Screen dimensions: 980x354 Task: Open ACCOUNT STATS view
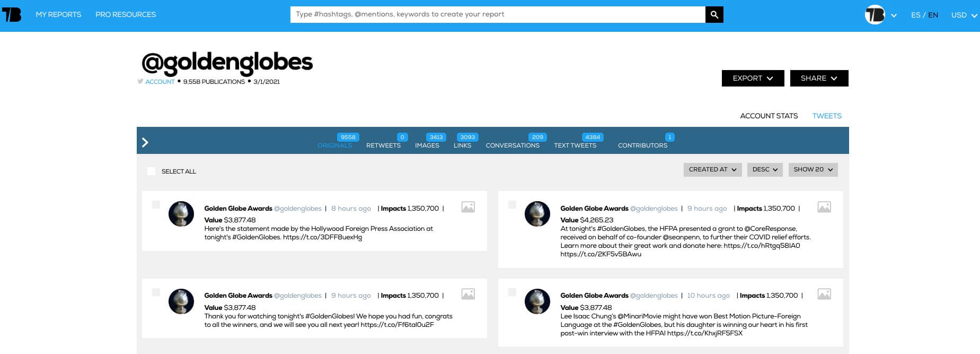769,116
